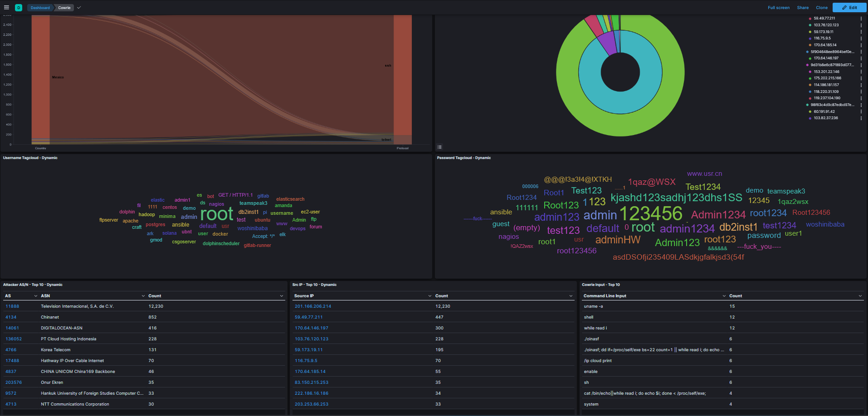Open options for legend 170.64.146.197

[x=861, y=58]
